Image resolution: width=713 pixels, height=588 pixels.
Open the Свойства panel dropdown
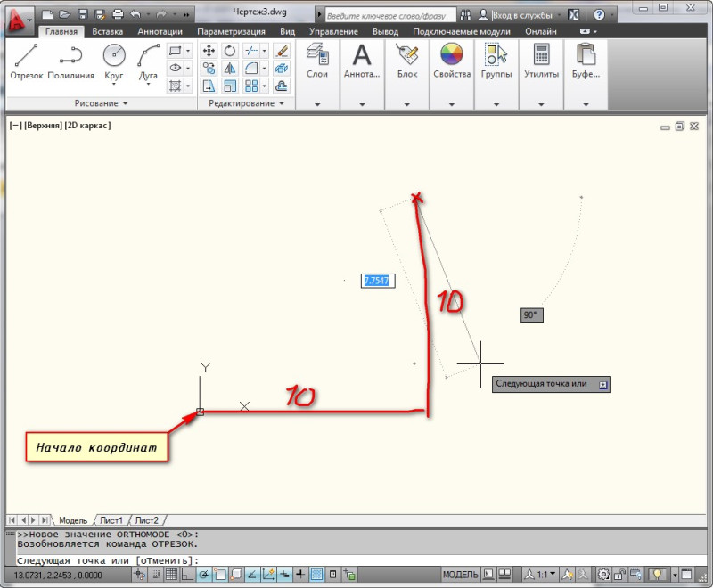(452, 104)
